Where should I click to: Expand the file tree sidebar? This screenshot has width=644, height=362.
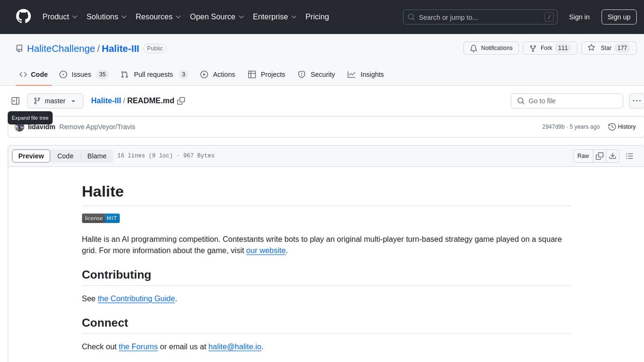pyautogui.click(x=16, y=101)
